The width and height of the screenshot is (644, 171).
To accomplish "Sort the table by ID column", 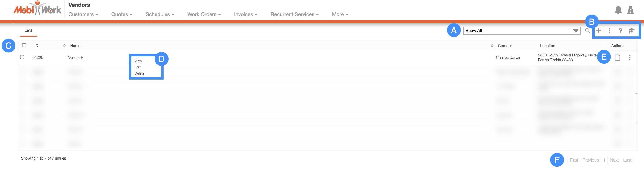I will [x=64, y=46].
